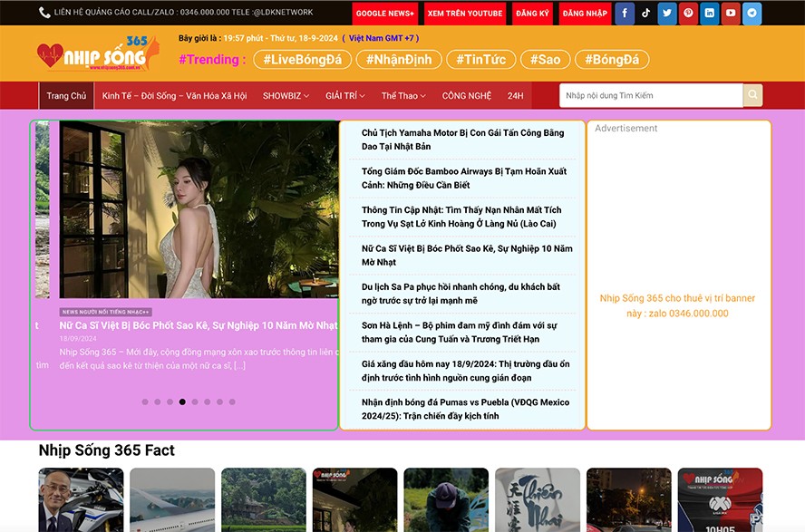The width and height of the screenshot is (805, 532).
Task: Open the LinkedIn icon link
Action: point(709,14)
